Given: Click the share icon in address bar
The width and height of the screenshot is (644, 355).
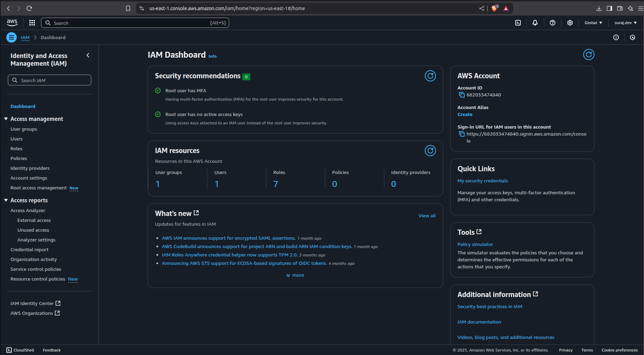Looking at the screenshot, I should click(482, 8).
